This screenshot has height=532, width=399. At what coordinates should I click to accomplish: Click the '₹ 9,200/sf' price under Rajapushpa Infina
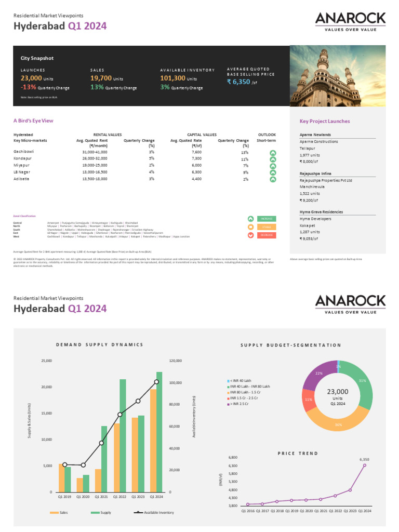(x=309, y=200)
